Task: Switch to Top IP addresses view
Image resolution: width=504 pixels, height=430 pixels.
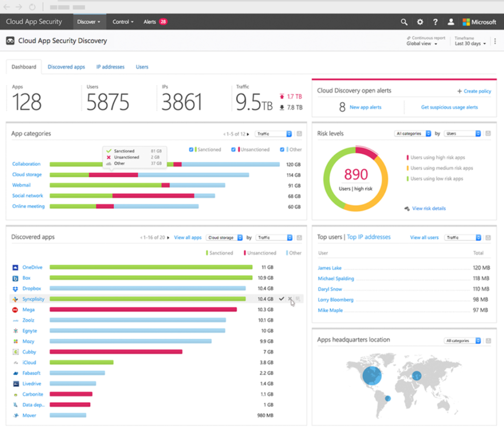Action: point(369,237)
